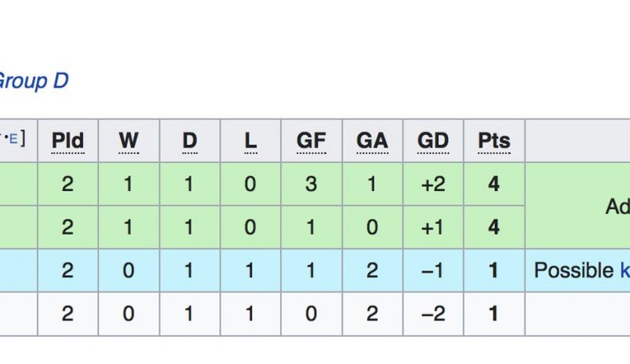Click the "D" draws column header
Screen dimensions: 630x364
point(190,141)
